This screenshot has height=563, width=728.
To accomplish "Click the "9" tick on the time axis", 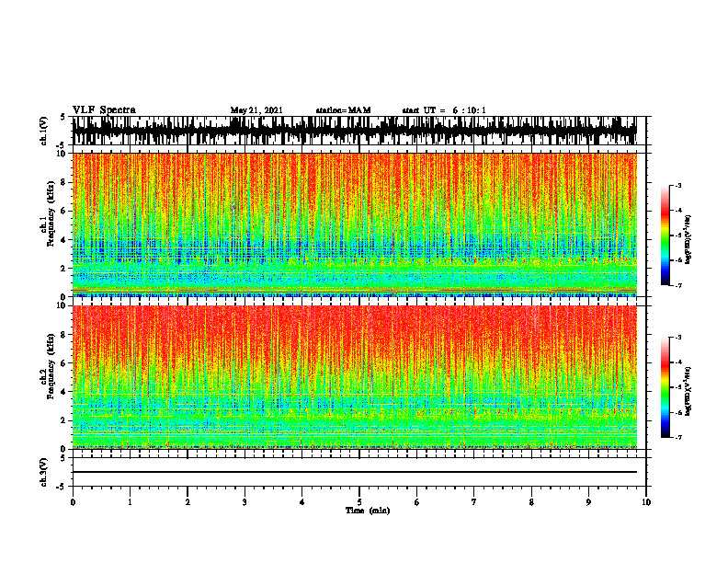I will pyautogui.click(x=588, y=502).
